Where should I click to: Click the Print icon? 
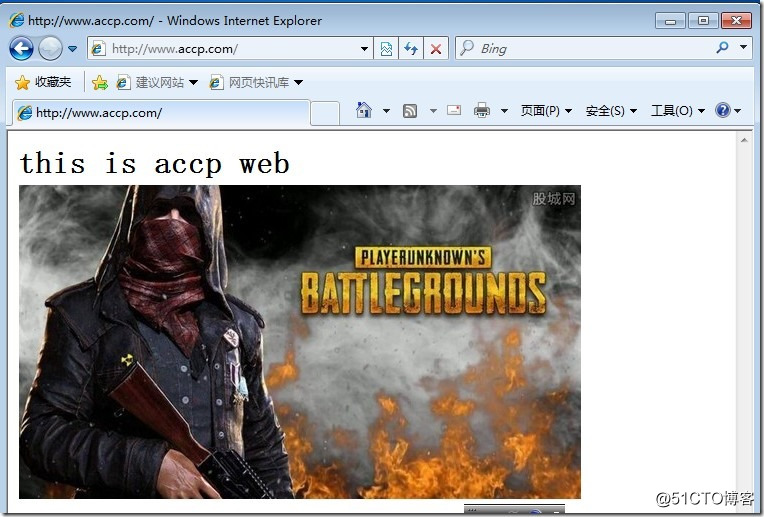tap(481, 111)
